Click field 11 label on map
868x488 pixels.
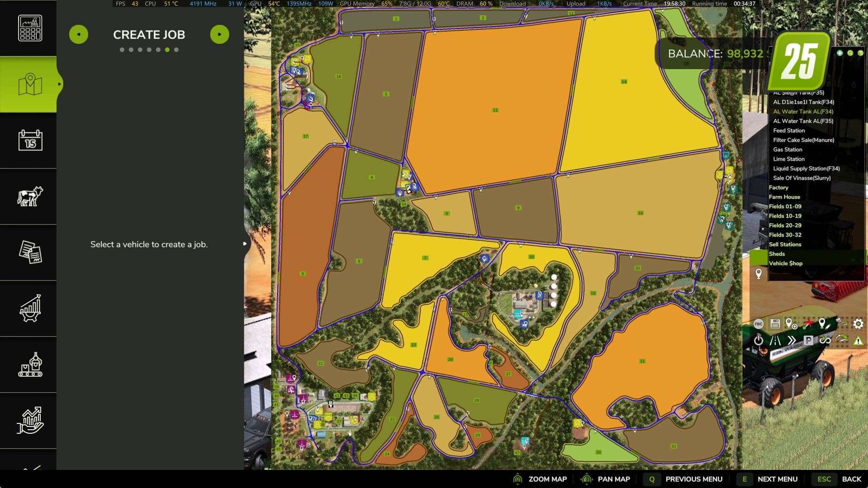pos(495,110)
